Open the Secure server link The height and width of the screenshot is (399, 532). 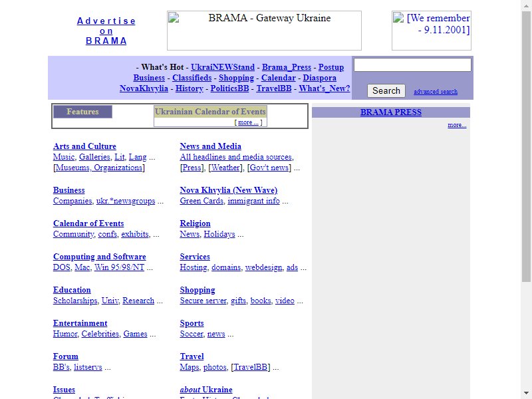[203, 301]
